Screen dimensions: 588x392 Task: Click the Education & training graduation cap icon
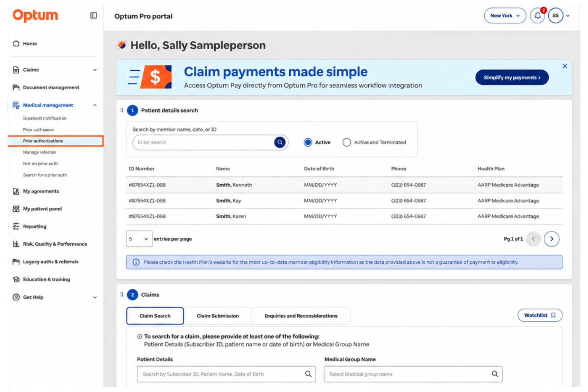[x=16, y=280]
